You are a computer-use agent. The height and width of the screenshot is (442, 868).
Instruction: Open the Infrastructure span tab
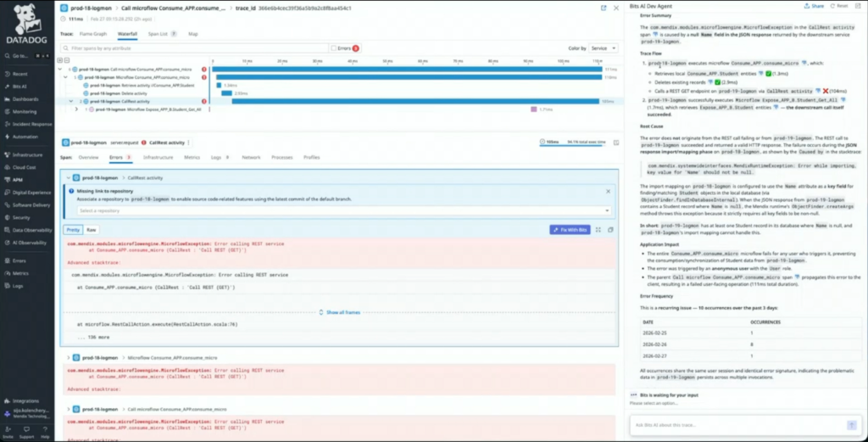click(158, 158)
